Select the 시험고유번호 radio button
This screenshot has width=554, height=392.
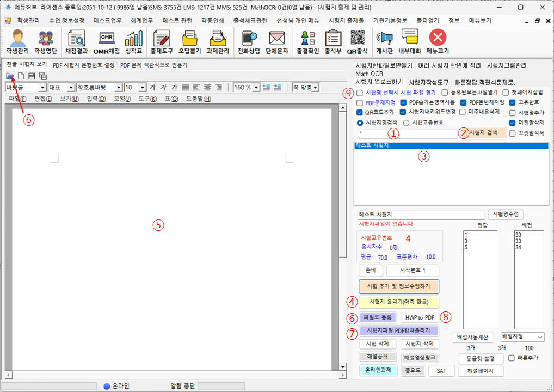[x=406, y=122]
